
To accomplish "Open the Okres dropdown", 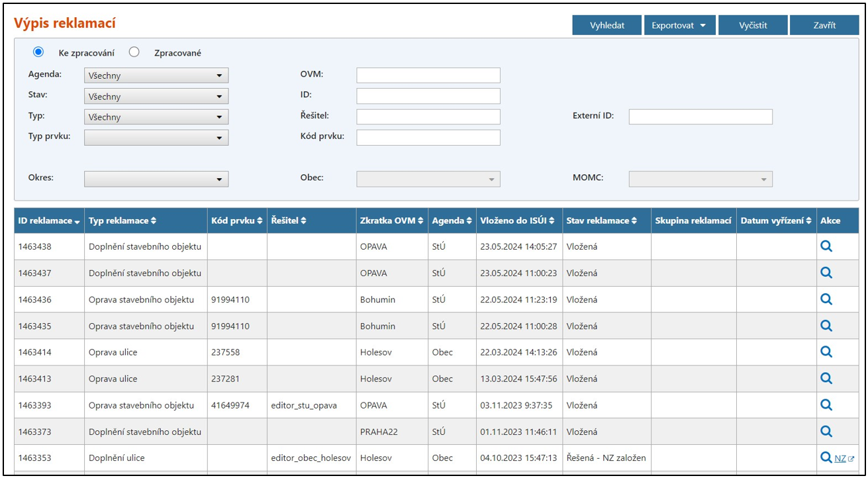I will pyautogui.click(x=156, y=179).
